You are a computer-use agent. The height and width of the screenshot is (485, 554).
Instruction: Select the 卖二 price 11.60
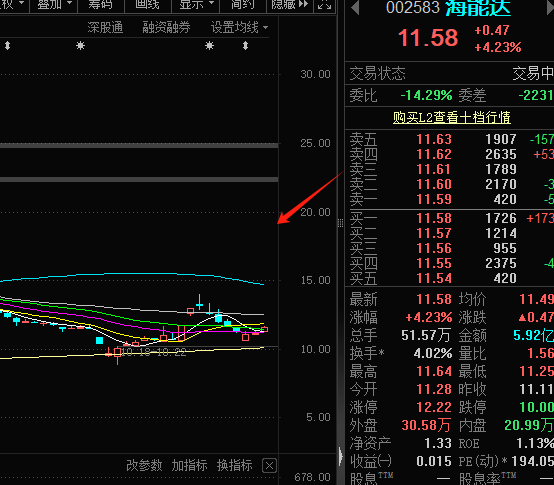click(x=434, y=184)
